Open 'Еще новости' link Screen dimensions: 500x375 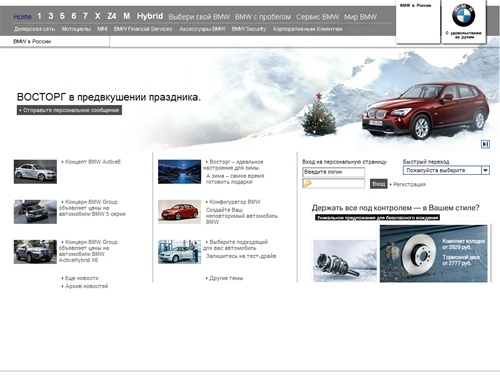pyautogui.click(x=82, y=278)
